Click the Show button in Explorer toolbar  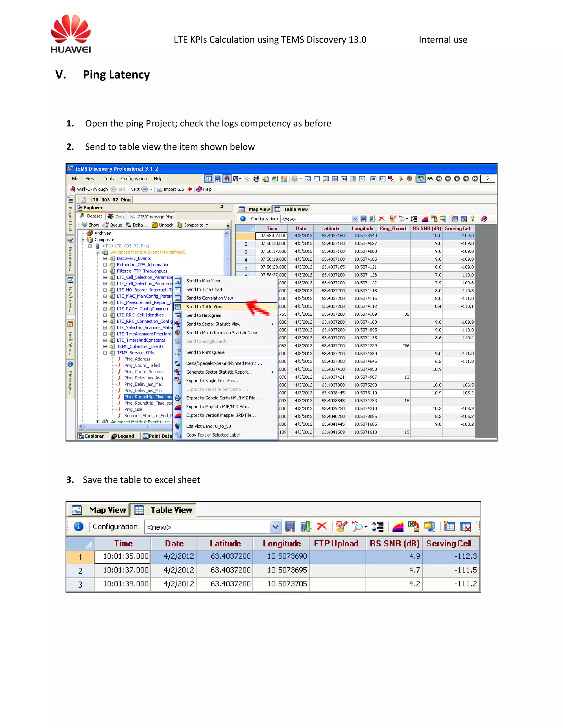(91, 225)
